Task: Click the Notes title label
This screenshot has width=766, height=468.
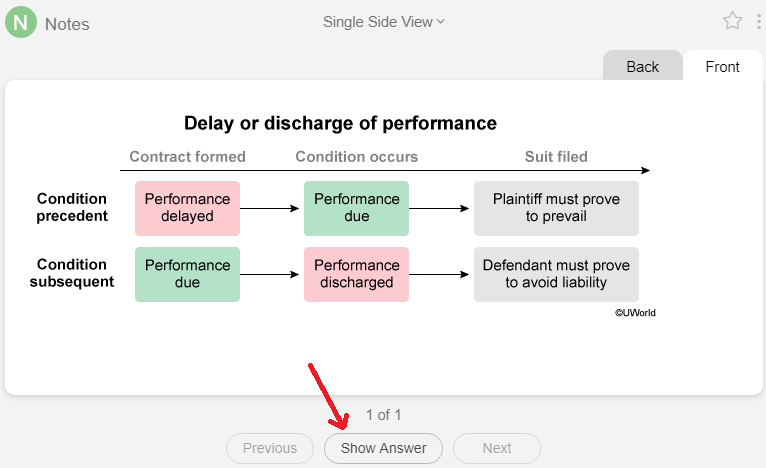Action: [67, 24]
